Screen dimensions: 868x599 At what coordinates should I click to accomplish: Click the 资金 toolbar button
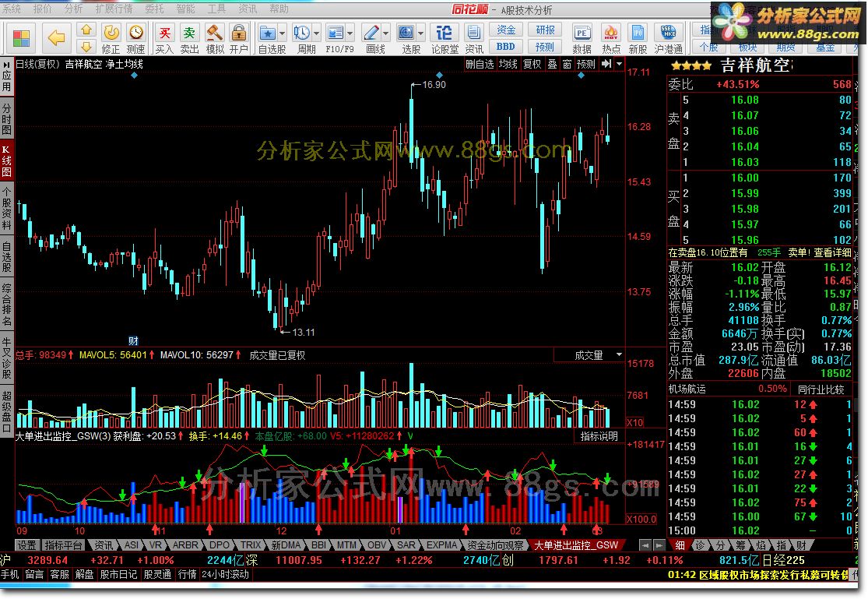506,30
